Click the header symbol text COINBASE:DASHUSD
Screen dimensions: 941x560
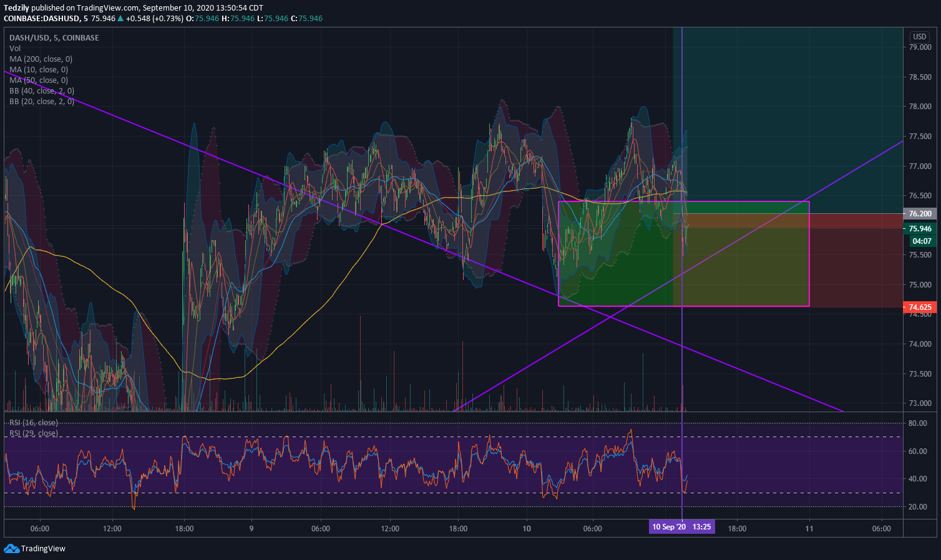click(x=41, y=19)
